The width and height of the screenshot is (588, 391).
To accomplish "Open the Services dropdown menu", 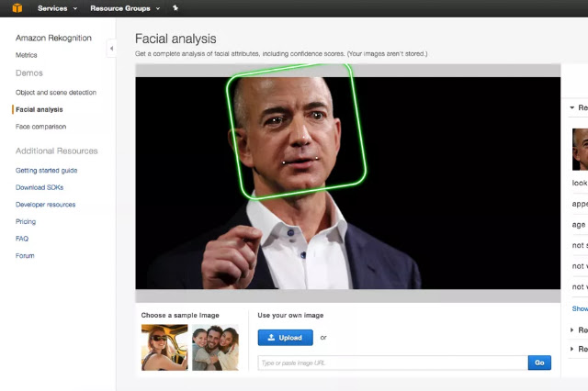I will click(x=57, y=8).
